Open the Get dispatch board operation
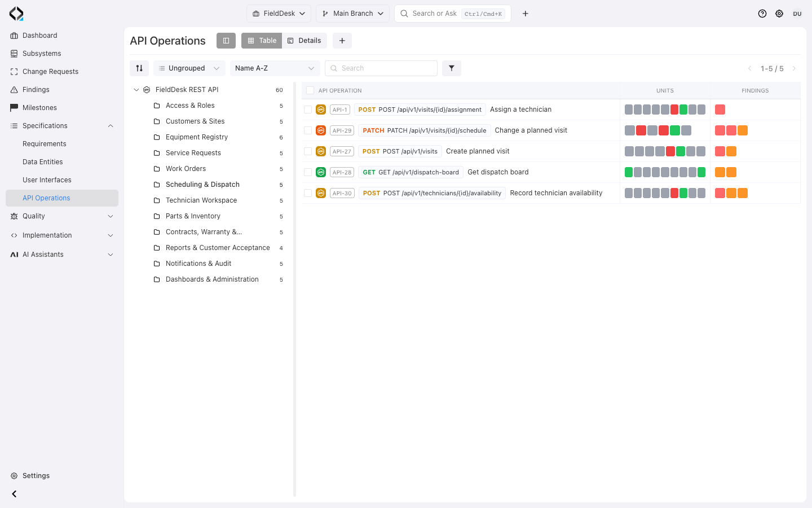 coord(498,172)
